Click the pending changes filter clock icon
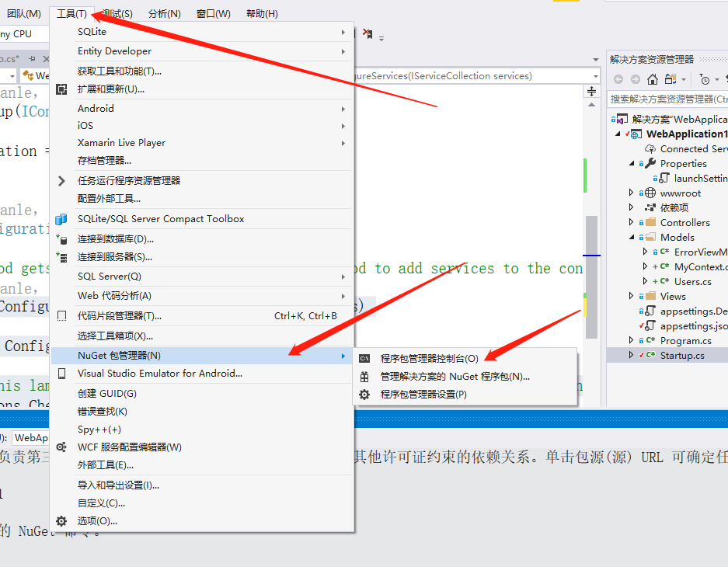This screenshot has height=567, width=728. click(x=705, y=79)
